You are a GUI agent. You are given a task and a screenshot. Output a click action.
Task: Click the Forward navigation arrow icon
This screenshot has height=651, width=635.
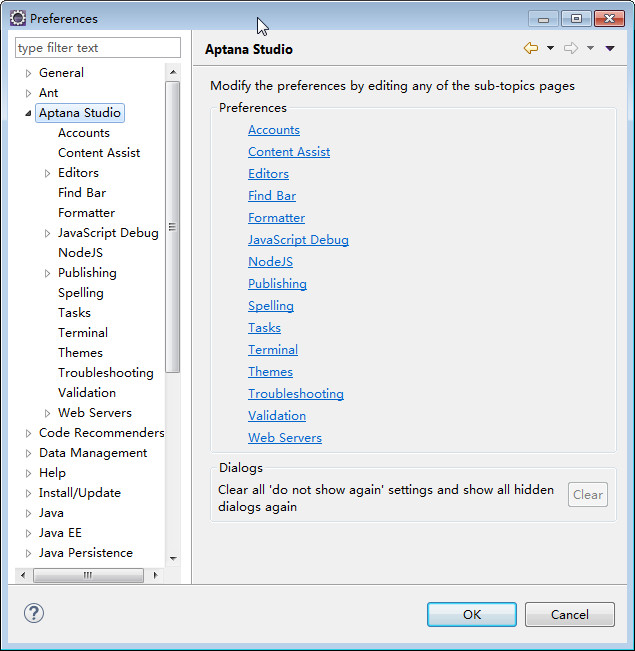click(571, 48)
